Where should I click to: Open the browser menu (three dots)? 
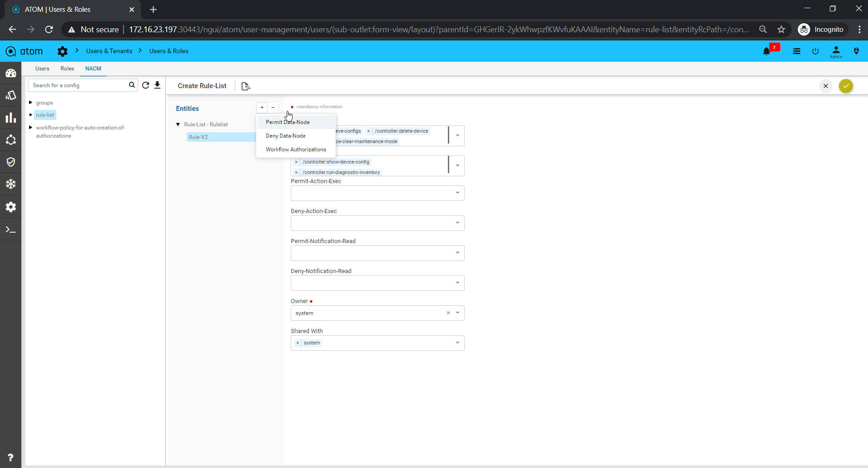[859, 30]
